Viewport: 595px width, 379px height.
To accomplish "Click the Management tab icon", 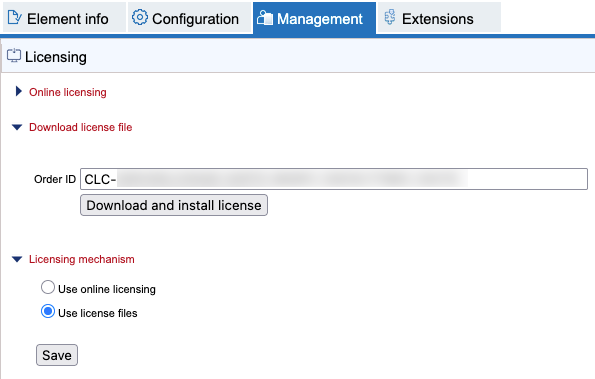I will point(264,18).
